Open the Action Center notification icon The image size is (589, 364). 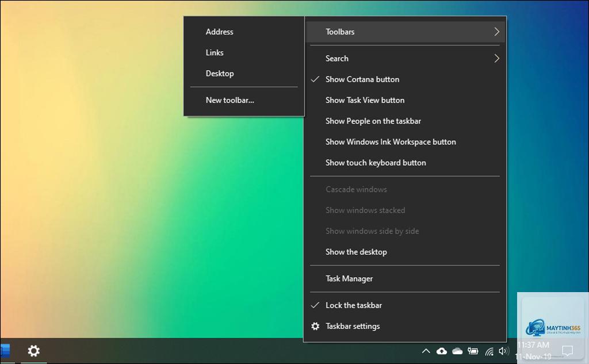tap(567, 351)
